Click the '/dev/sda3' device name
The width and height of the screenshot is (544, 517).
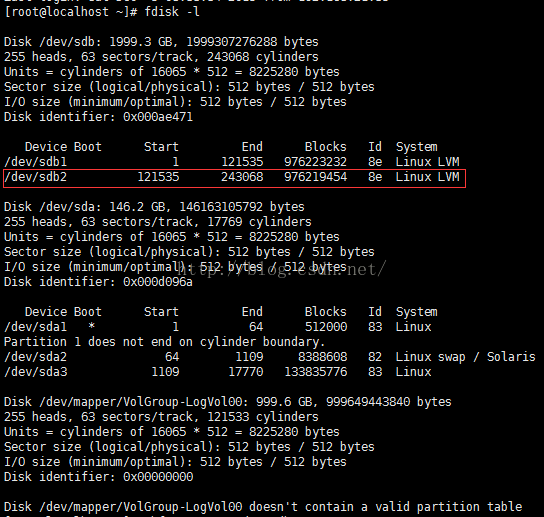[35, 372]
